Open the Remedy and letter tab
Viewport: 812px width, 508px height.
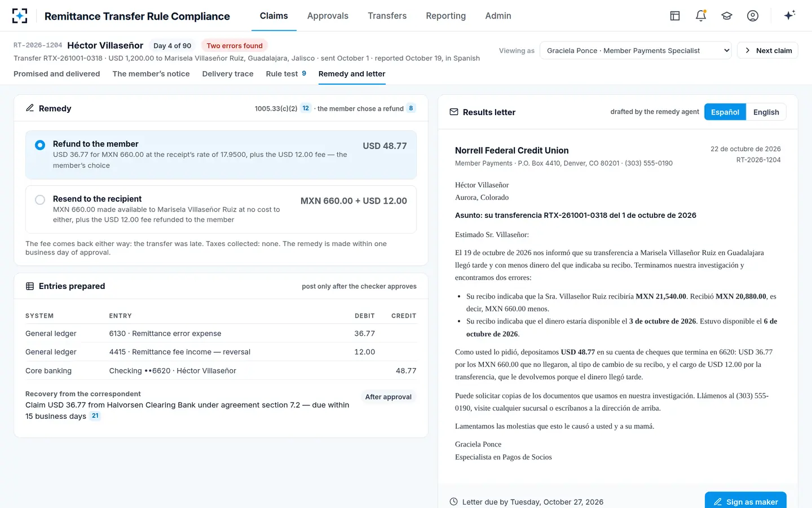point(352,74)
